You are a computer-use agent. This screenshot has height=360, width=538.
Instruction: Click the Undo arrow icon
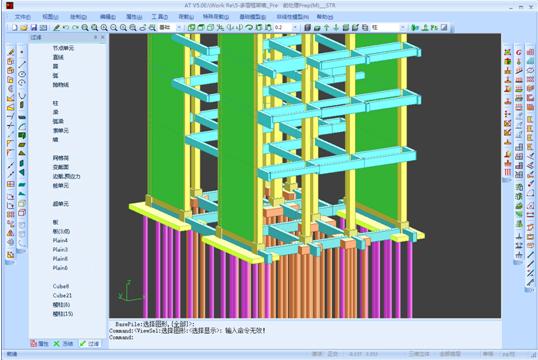point(66,27)
